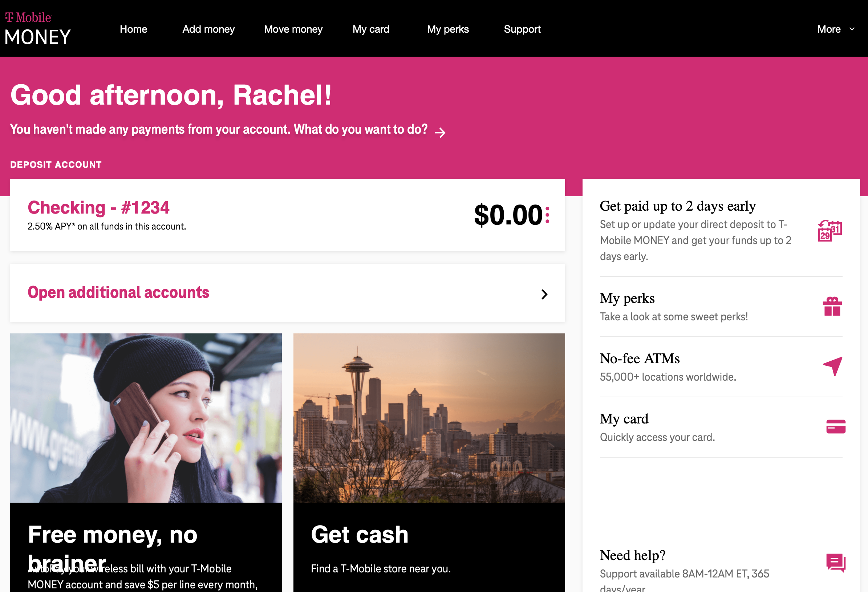Image resolution: width=868 pixels, height=592 pixels.
Task: Click the calendar direct deposit icon
Action: (830, 231)
